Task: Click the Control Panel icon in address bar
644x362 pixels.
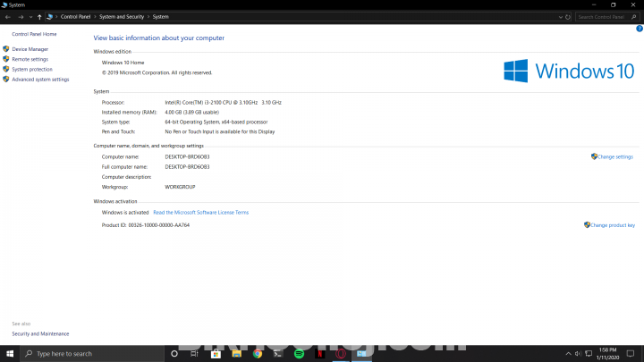Action: (x=50, y=17)
